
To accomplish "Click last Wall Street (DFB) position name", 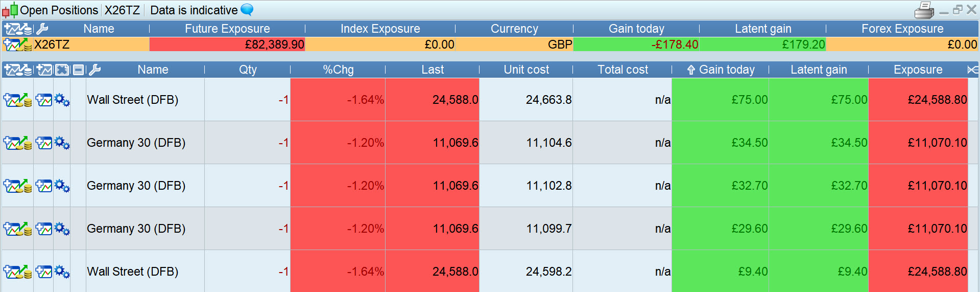I will coord(132,272).
